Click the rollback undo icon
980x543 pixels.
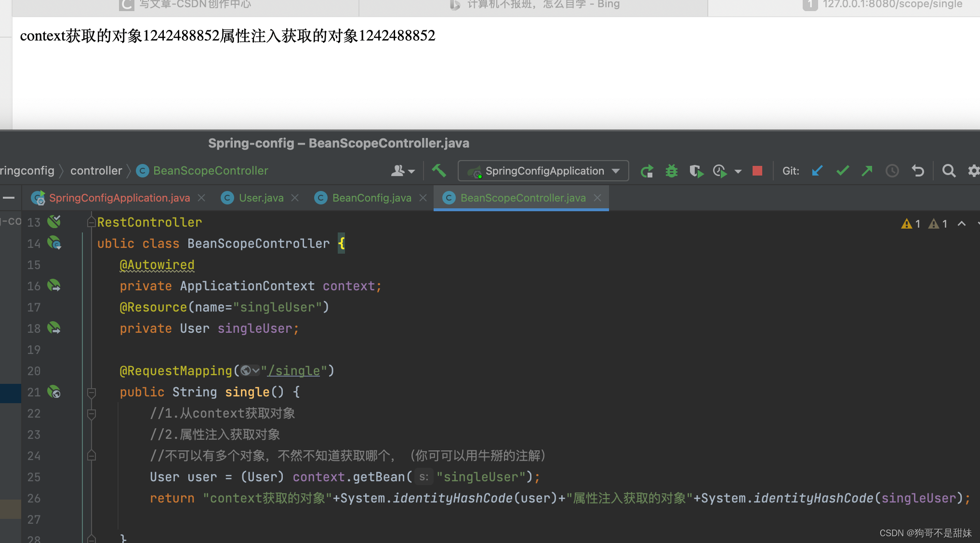(918, 171)
